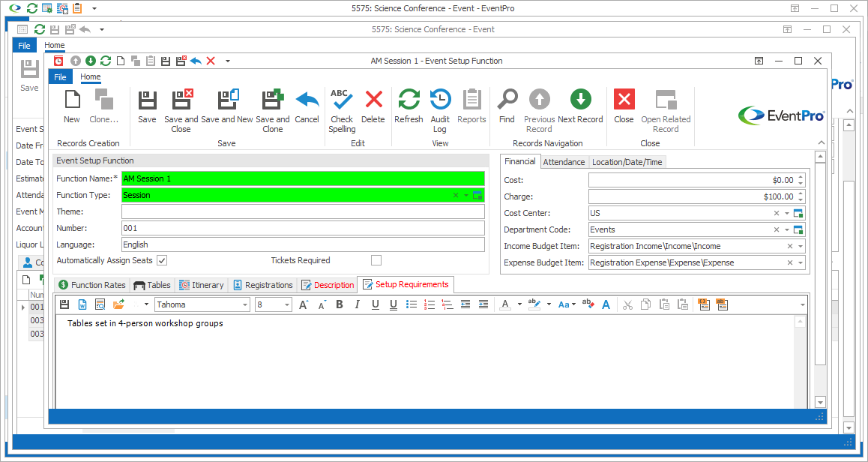The height and width of the screenshot is (462, 868).
Task: Click the print preview icon in editor toolbar
Action: click(100, 304)
